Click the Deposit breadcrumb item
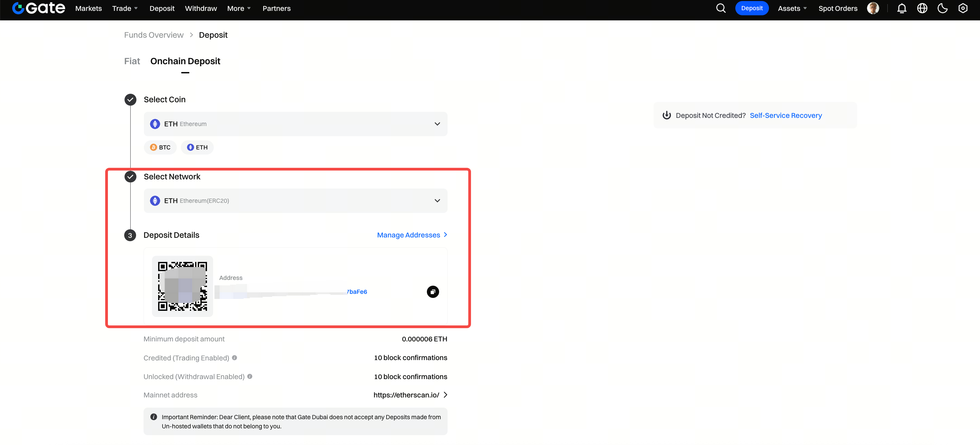The image size is (980, 445). click(213, 35)
